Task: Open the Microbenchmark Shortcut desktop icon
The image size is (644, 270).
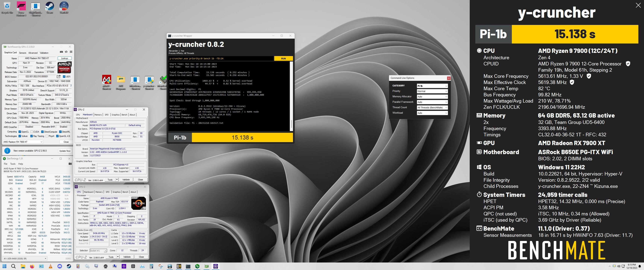Action: coord(135,82)
